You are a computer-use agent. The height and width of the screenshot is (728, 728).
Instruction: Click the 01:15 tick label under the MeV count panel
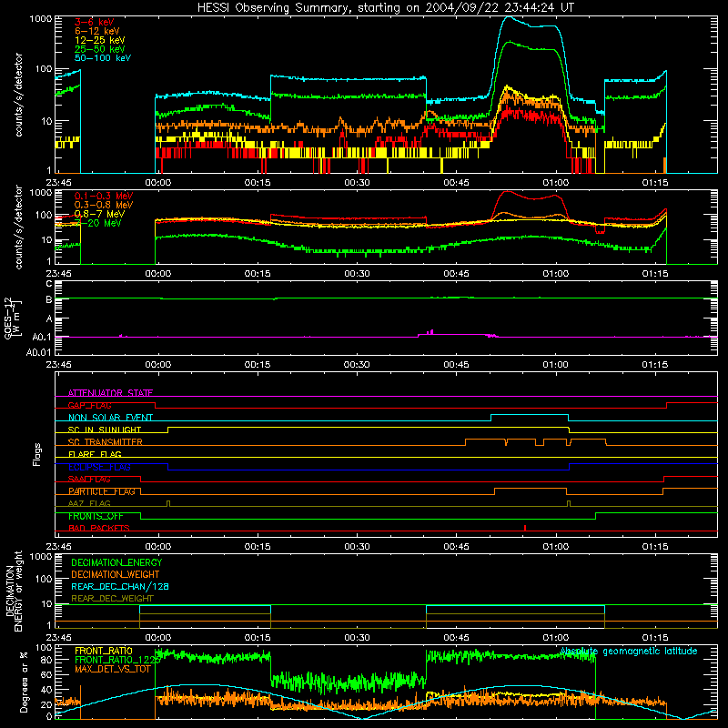pyautogui.click(x=655, y=274)
